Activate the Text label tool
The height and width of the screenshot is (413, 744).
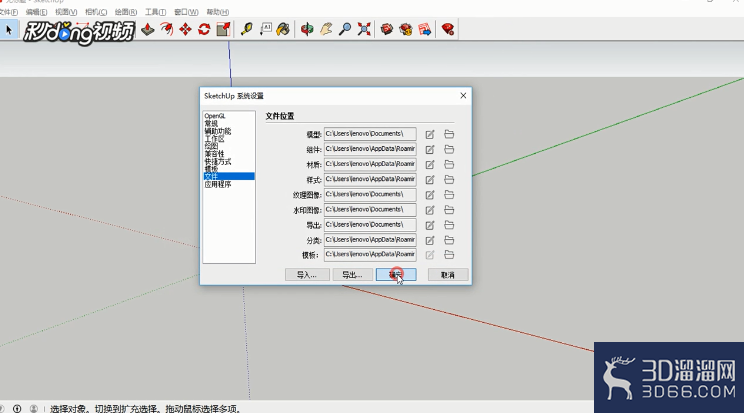point(265,29)
